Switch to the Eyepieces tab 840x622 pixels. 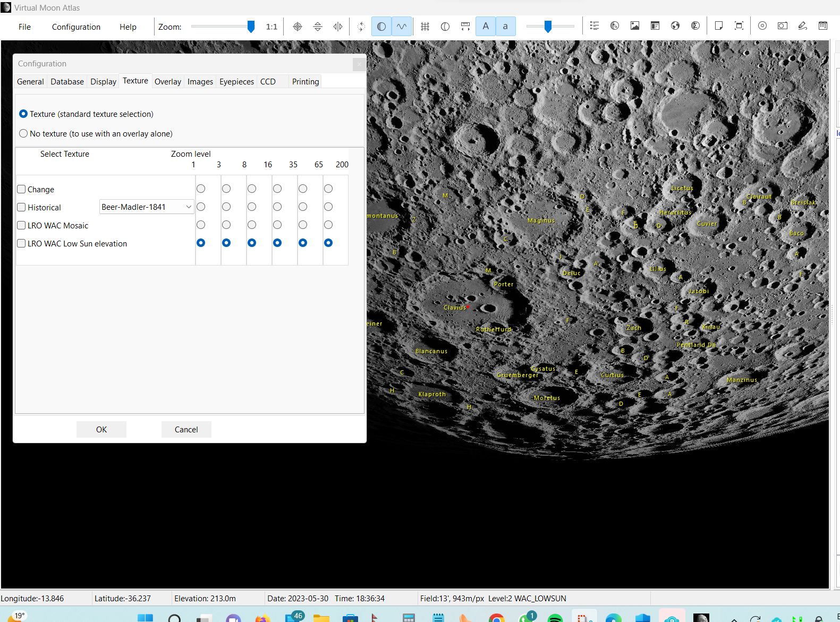coord(236,82)
